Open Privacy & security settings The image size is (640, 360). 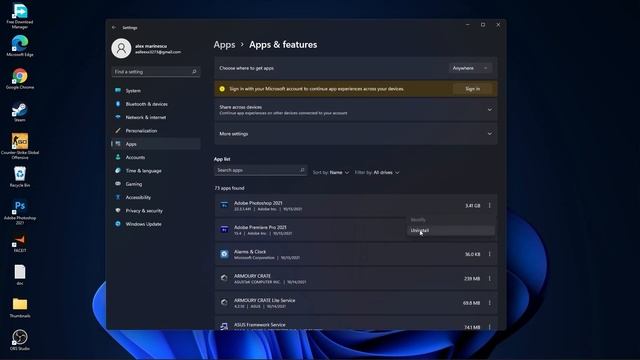(156, 211)
